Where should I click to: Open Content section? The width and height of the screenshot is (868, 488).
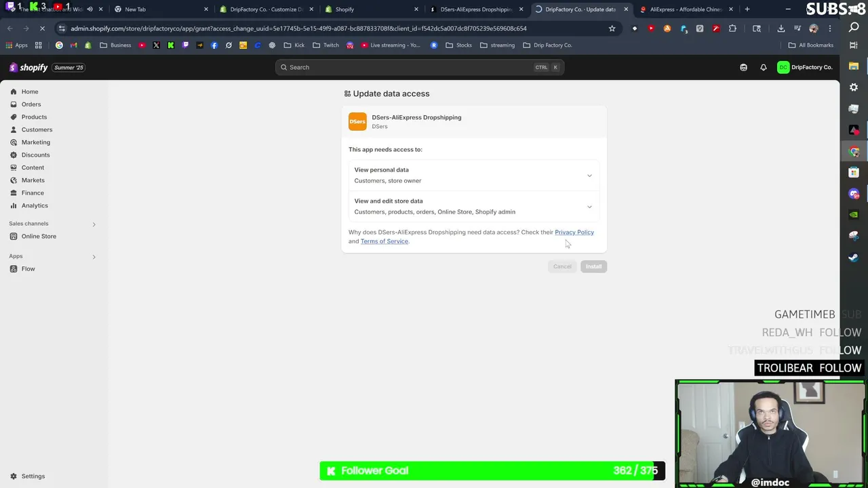pos(33,167)
